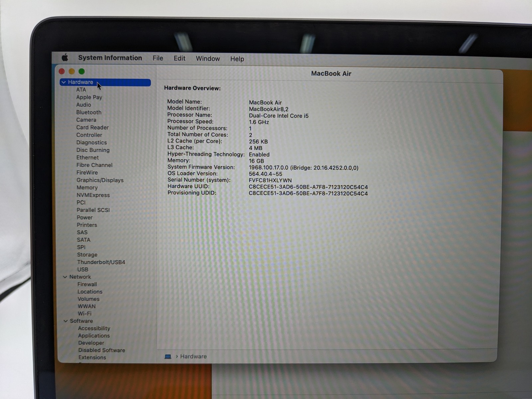Viewport: 532px width, 399px height.
Task: Select Fibre Channel in the sidebar
Action: 94,165
